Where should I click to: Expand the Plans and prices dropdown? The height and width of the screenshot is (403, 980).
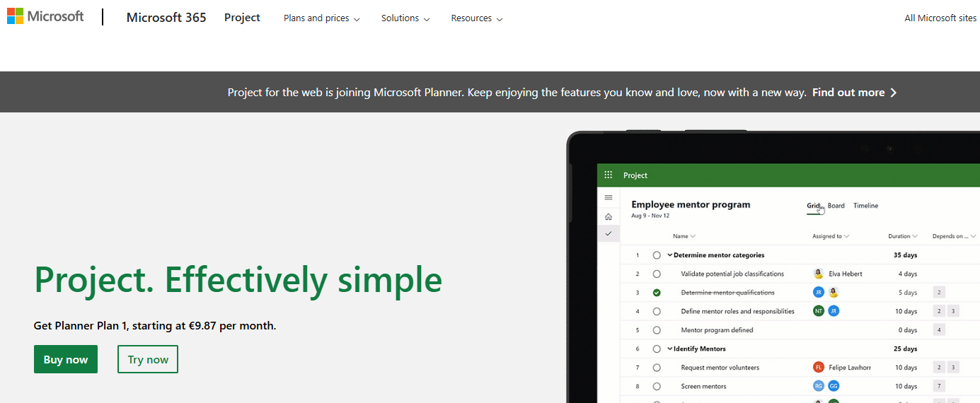(322, 18)
